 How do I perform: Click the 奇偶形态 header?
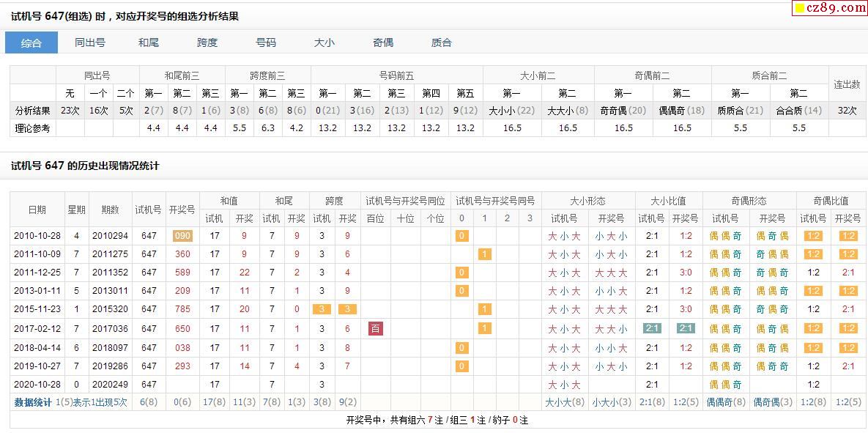tap(749, 201)
